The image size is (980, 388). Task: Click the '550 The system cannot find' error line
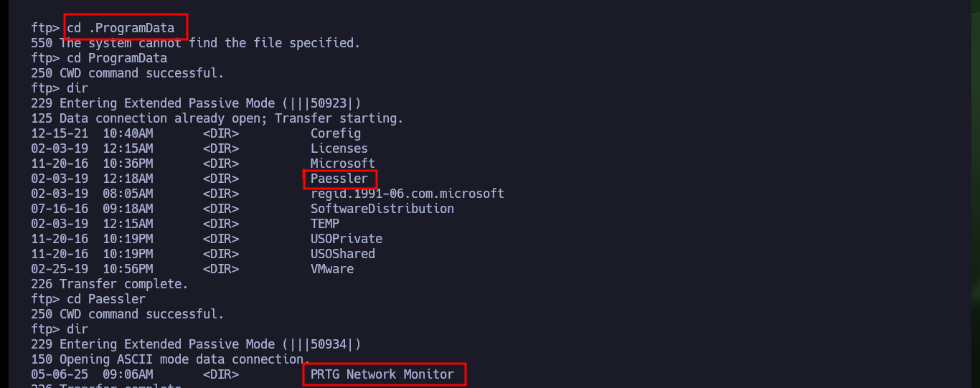pyautogui.click(x=196, y=43)
